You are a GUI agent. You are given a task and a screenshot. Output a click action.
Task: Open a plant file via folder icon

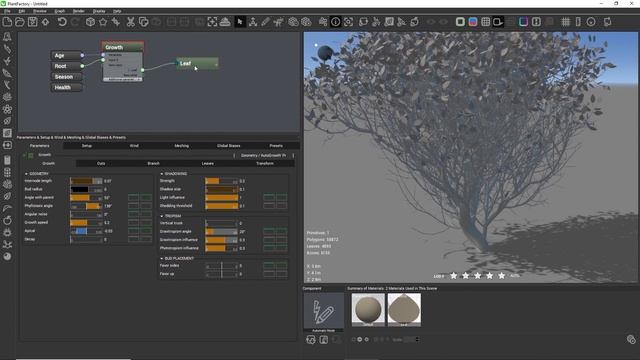click(20, 22)
